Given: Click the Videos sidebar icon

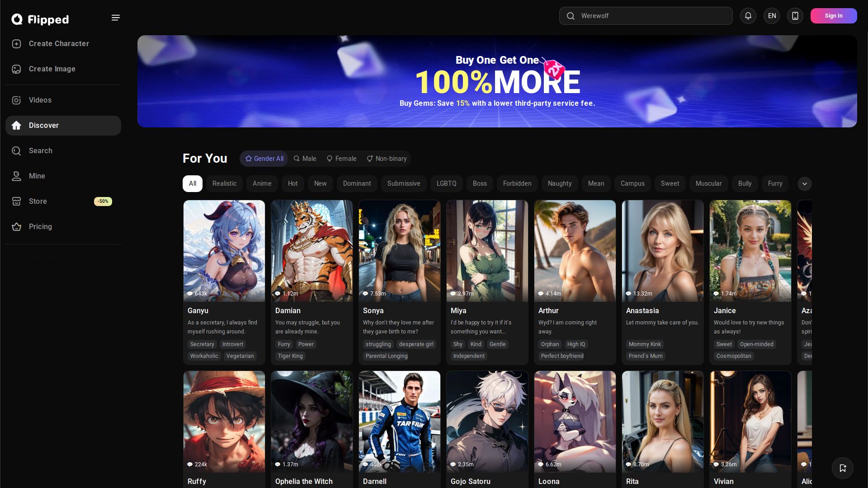Looking at the screenshot, I should click(17, 100).
